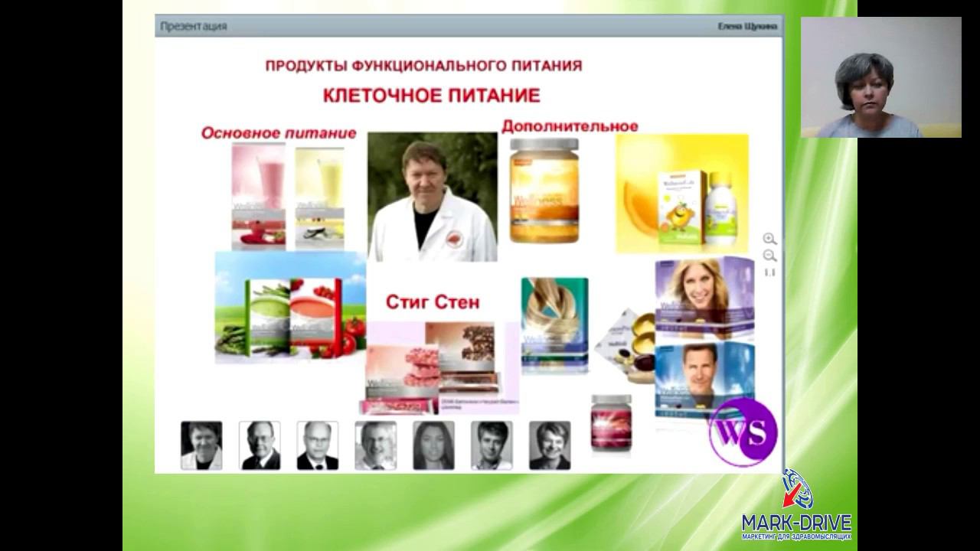The height and width of the screenshot is (551, 980).
Task: Click the blue man Wellness pack
Action: point(704,379)
